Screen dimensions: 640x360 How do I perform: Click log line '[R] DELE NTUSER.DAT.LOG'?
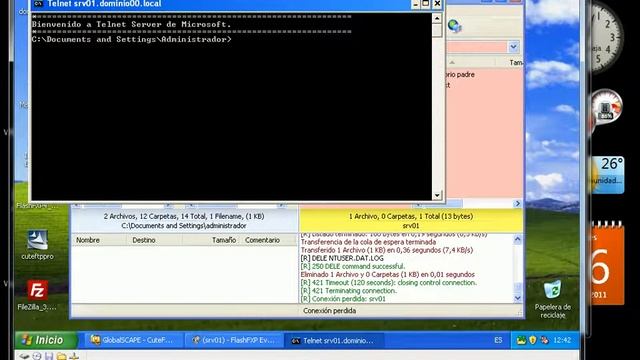tap(342, 258)
